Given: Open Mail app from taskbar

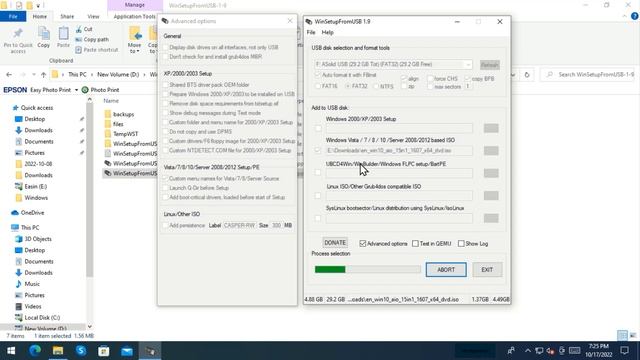Looking at the screenshot, I should pyautogui.click(x=127, y=351).
